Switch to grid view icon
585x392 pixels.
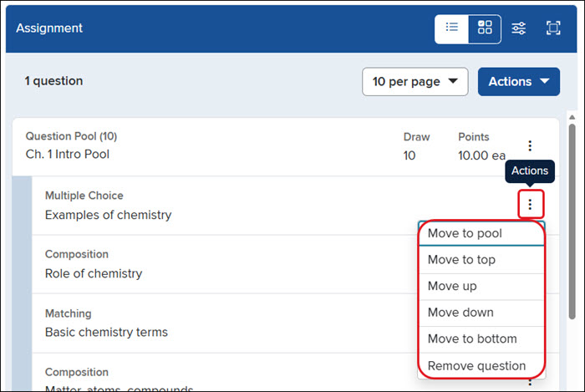point(485,28)
